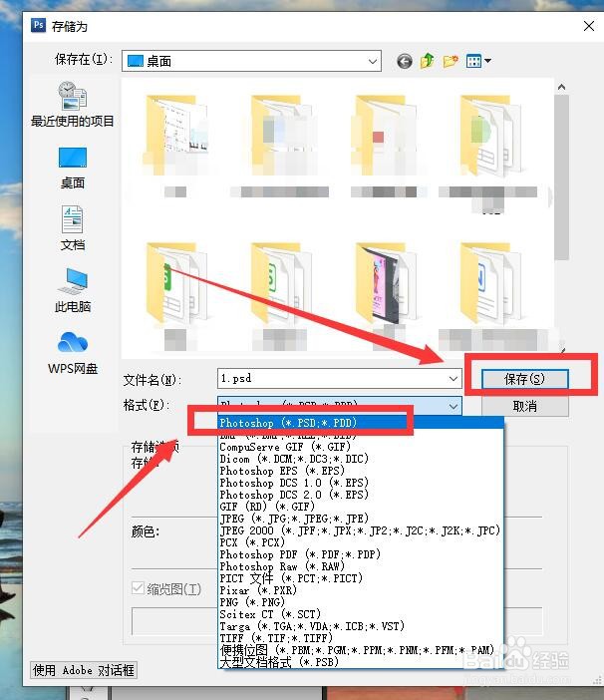This screenshot has height=700, width=604.
Task: Open WPS网盘 cloud drive in sidebar
Action: (x=73, y=353)
